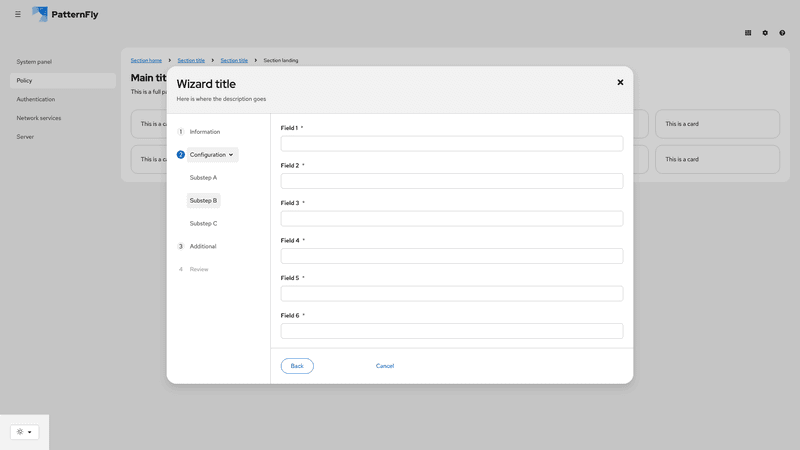Follow the first Section title breadcrumb
This screenshot has height=450, width=800.
[191, 60]
